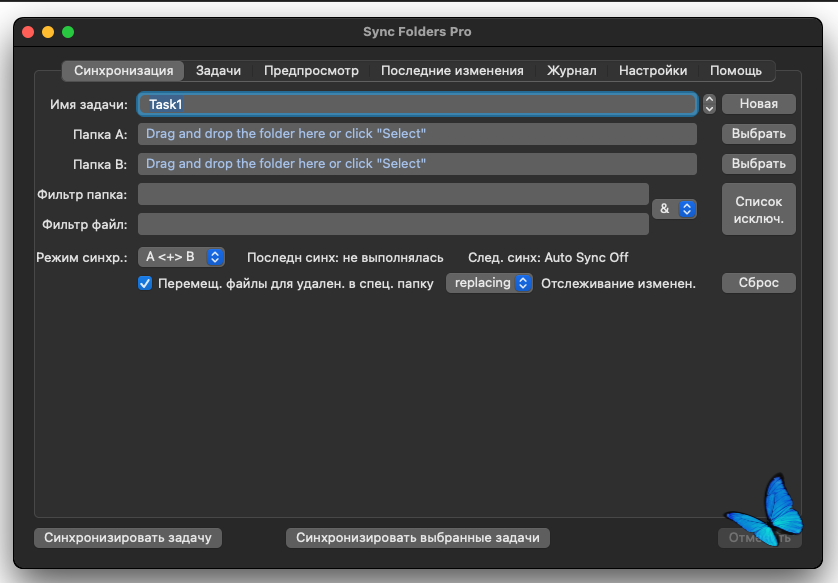This screenshot has height=583, width=838.
Task: Minimize the window with the yellow button
Action: pyautogui.click(x=48, y=32)
